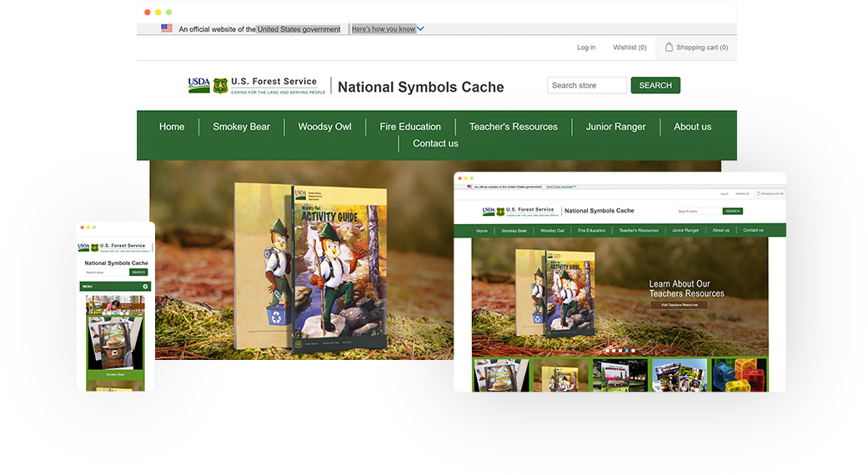Click the Forest Service shield in the mobile window

point(95,247)
